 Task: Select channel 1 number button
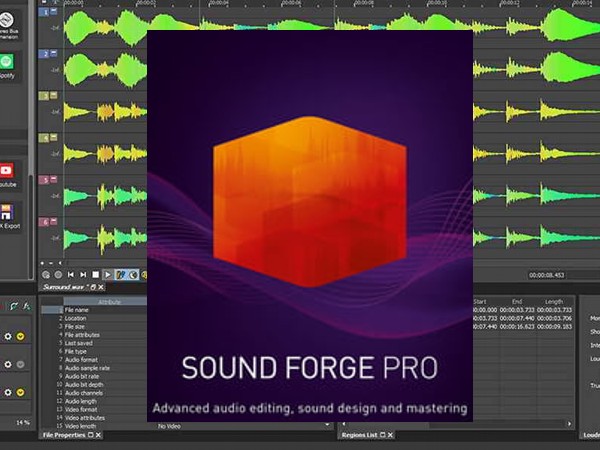click(44, 12)
